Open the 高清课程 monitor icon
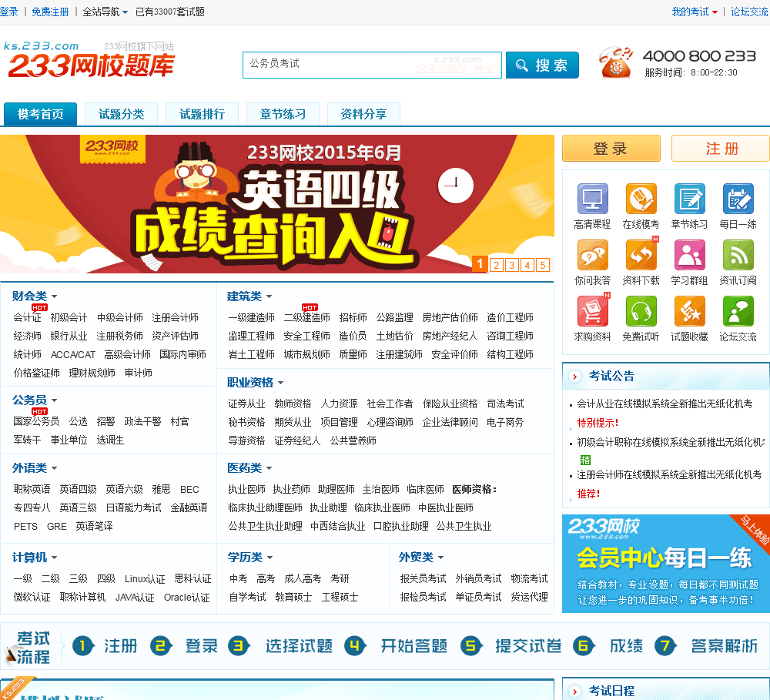Screen dimensions: 770x700 592,199
